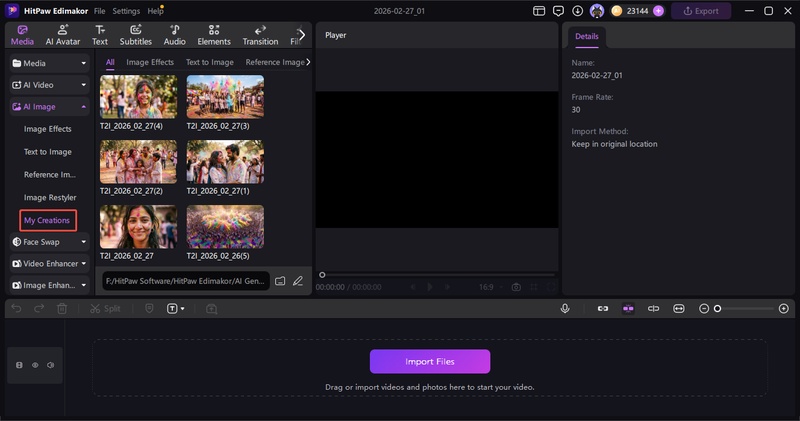Open the File menu

pyautogui.click(x=99, y=11)
